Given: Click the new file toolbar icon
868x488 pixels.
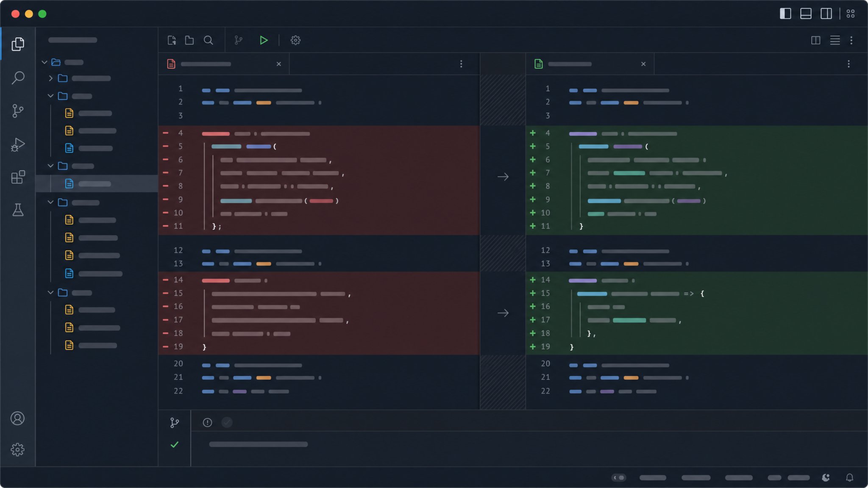Looking at the screenshot, I should pos(172,40).
